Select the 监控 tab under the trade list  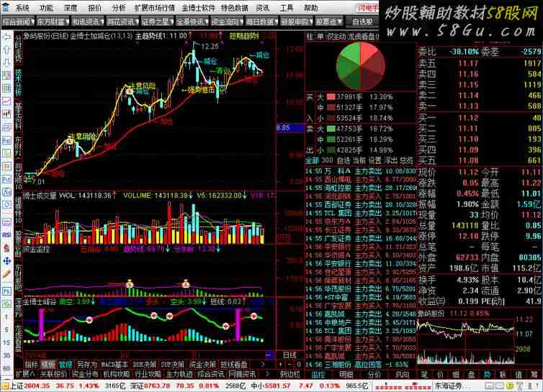click(x=318, y=374)
